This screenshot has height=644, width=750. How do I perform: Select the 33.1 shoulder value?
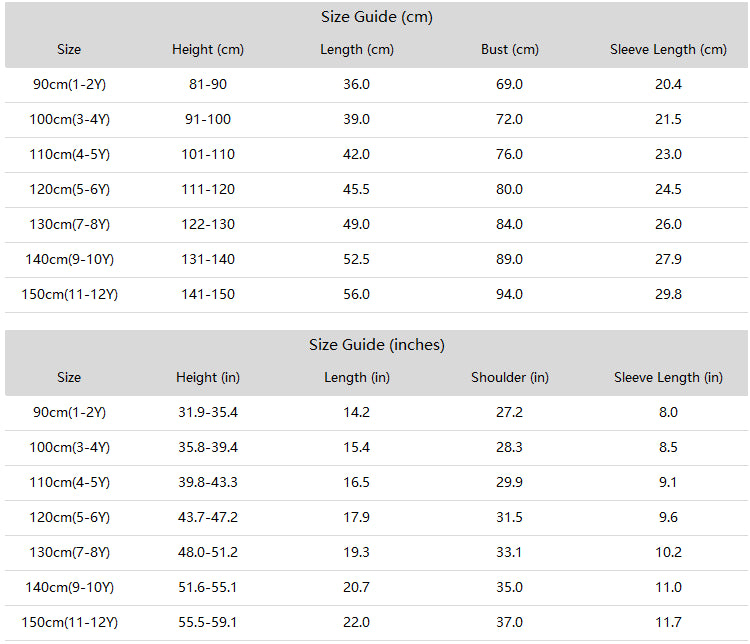tap(509, 553)
